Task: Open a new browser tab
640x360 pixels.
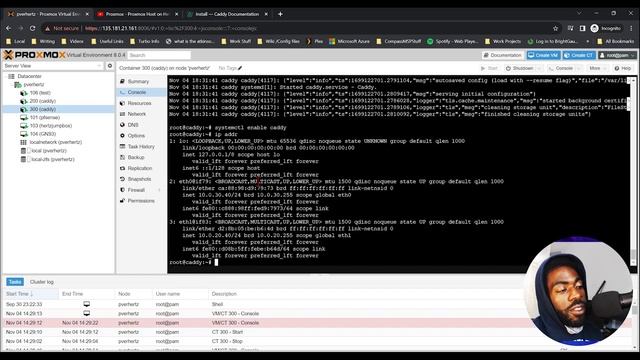Action: click(280, 14)
